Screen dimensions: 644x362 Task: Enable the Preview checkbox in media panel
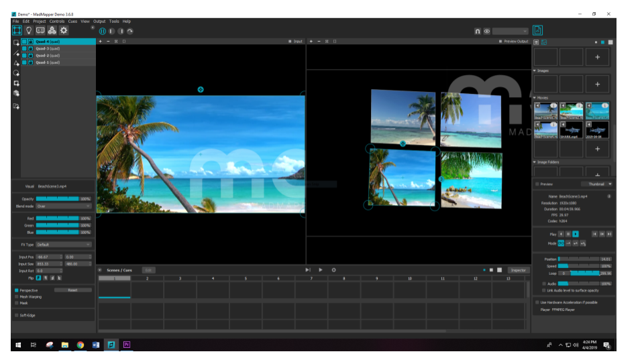537,184
